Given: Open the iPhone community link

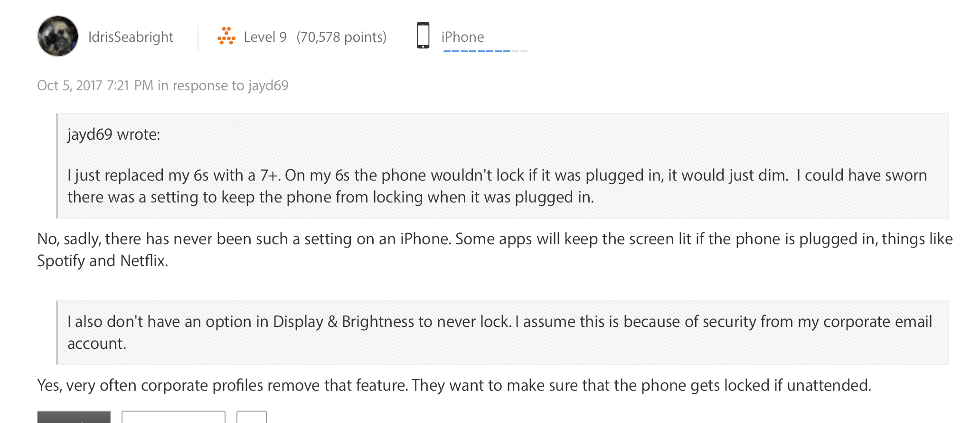Looking at the screenshot, I should click(x=462, y=37).
